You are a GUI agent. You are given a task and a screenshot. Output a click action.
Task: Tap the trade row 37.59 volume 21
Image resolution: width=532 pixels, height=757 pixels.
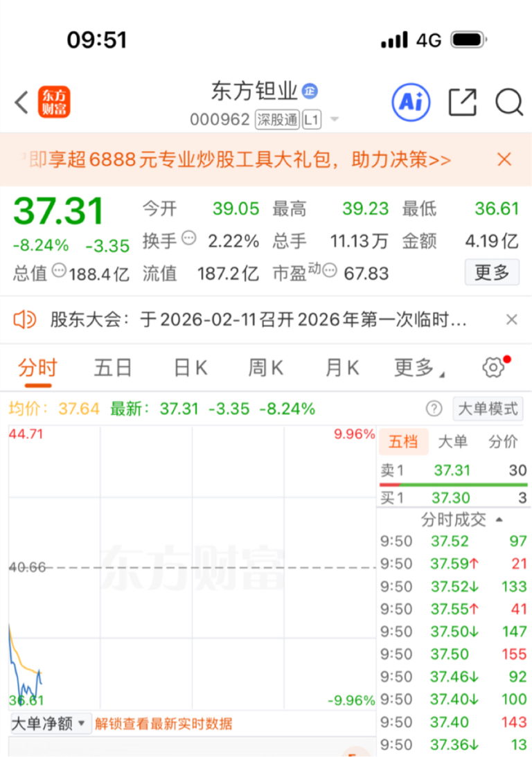tap(453, 563)
